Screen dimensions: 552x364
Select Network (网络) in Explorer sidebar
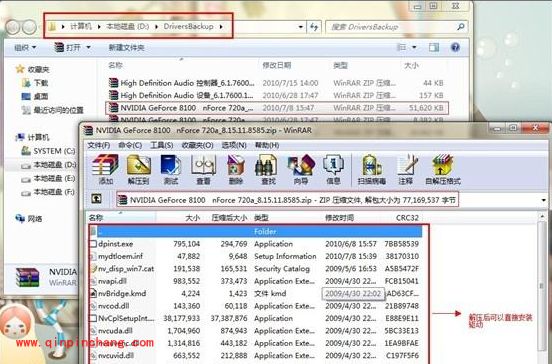(29, 219)
